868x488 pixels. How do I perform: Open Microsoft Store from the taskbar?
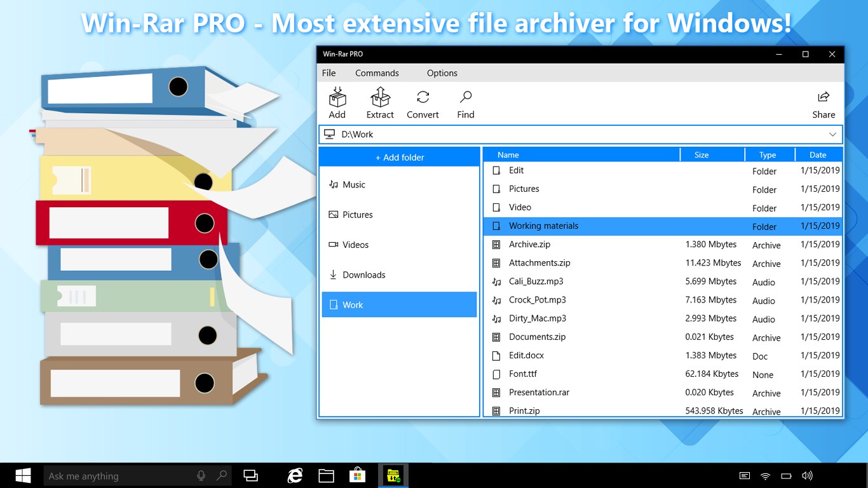coord(357,476)
